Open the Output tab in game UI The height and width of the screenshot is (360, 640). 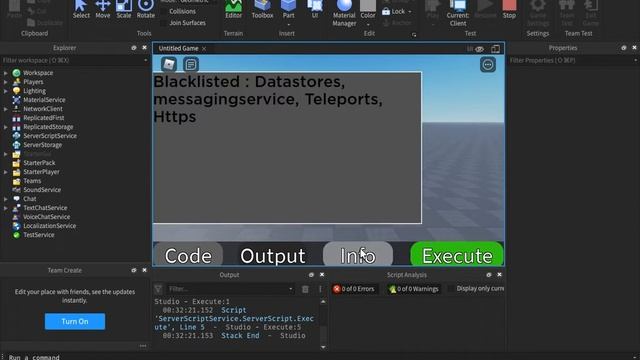tap(273, 256)
